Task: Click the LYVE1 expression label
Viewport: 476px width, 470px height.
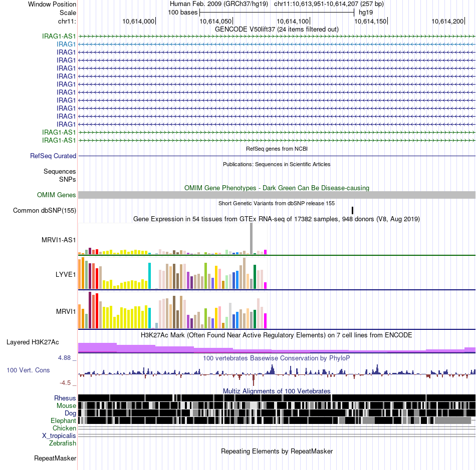Action: [66, 274]
